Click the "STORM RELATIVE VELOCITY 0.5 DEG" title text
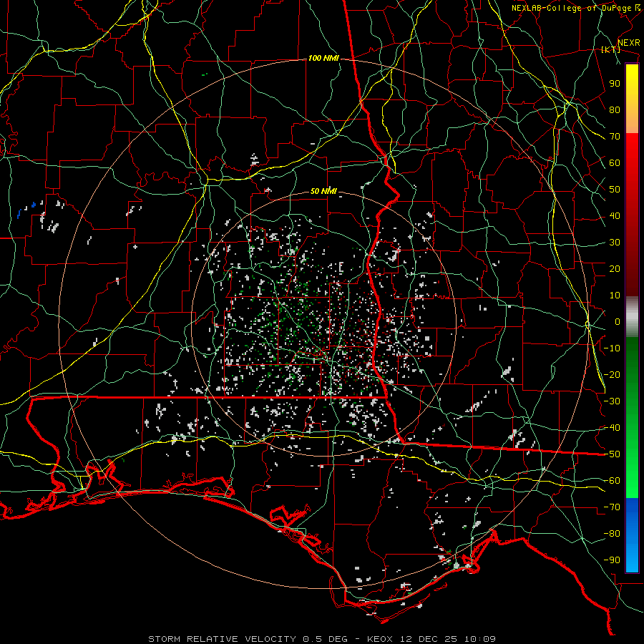This screenshot has width=644, height=644. click(x=248, y=639)
